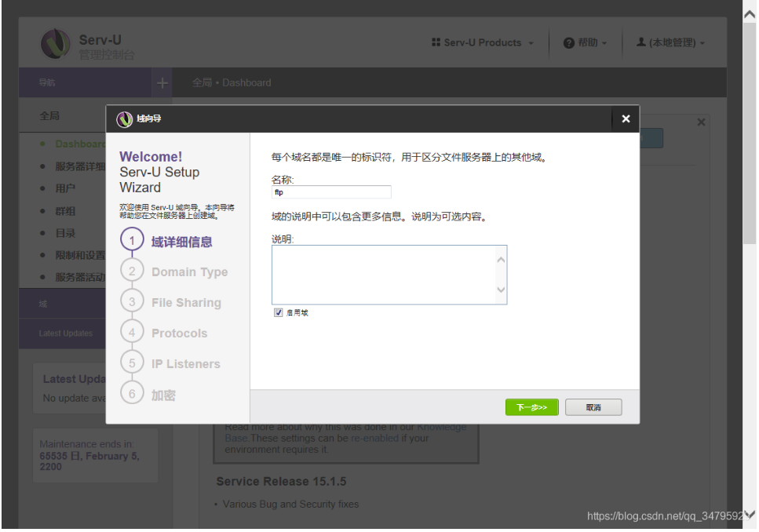
Task: Select step 2 circle Domain Type
Action: 132,271
